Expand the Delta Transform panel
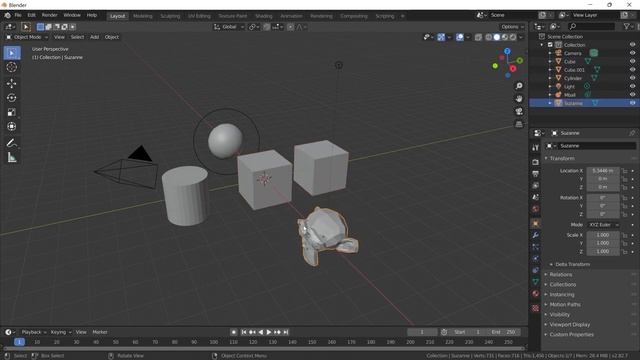640x360 pixels. click(572, 264)
